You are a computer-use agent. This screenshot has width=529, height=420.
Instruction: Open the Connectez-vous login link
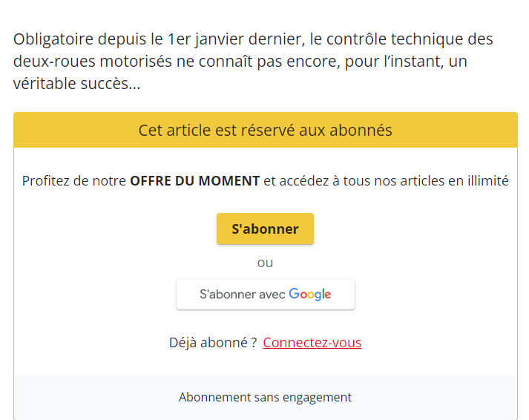coord(312,342)
